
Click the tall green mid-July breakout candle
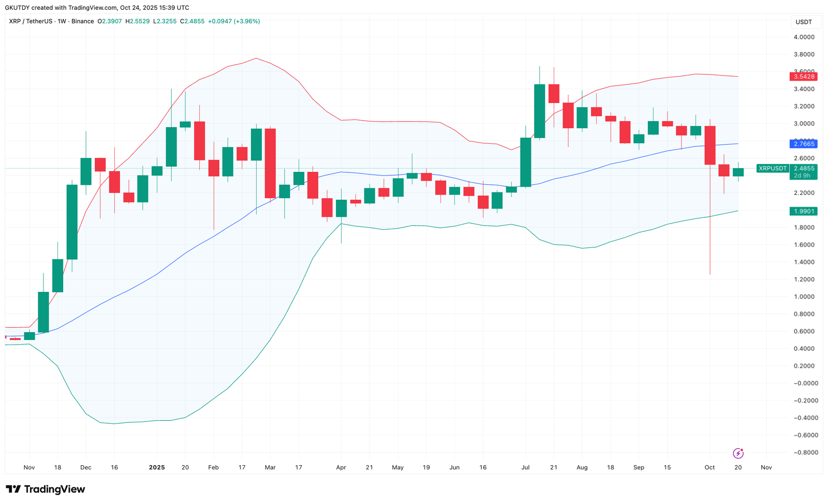point(539,111)
